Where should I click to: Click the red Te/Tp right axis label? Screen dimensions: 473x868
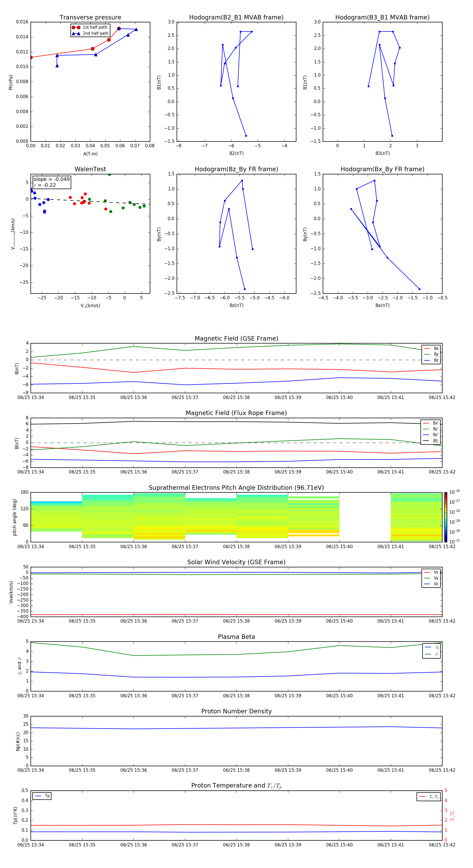click(x=453, y=816)
